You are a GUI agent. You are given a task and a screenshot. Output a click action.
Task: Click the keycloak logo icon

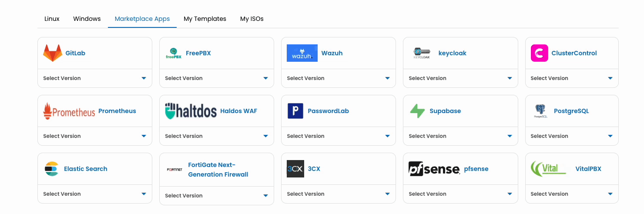coord(421,53)
